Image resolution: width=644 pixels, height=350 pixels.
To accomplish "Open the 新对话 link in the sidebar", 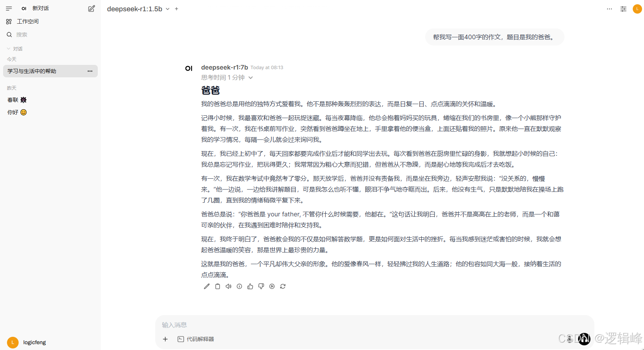I will click(x=41, y=8).
